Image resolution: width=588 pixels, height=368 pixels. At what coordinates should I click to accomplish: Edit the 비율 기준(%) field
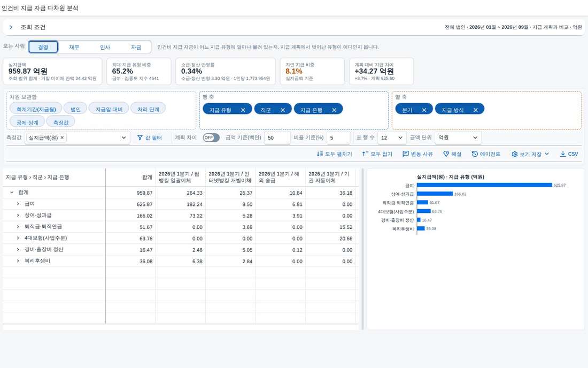pyautogui.click(x=338, y=137)
